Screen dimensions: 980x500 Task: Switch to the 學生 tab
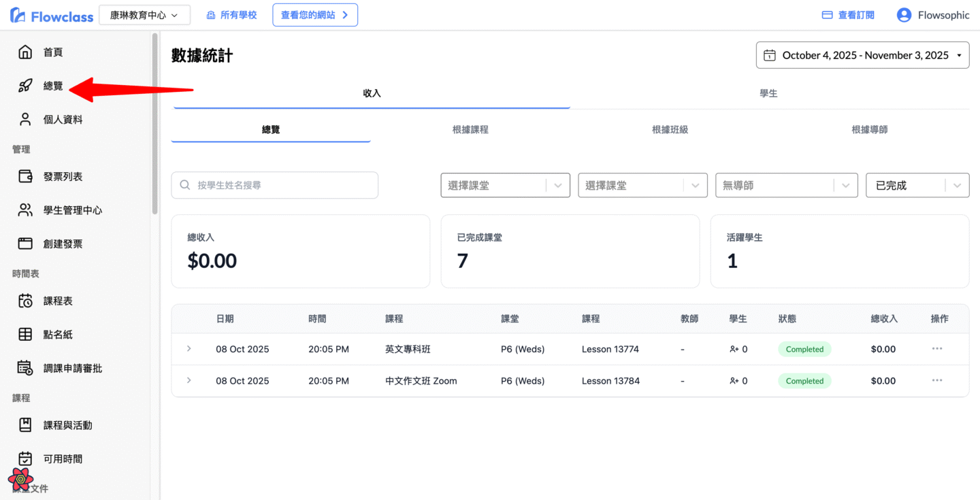[x=768, y=94]
